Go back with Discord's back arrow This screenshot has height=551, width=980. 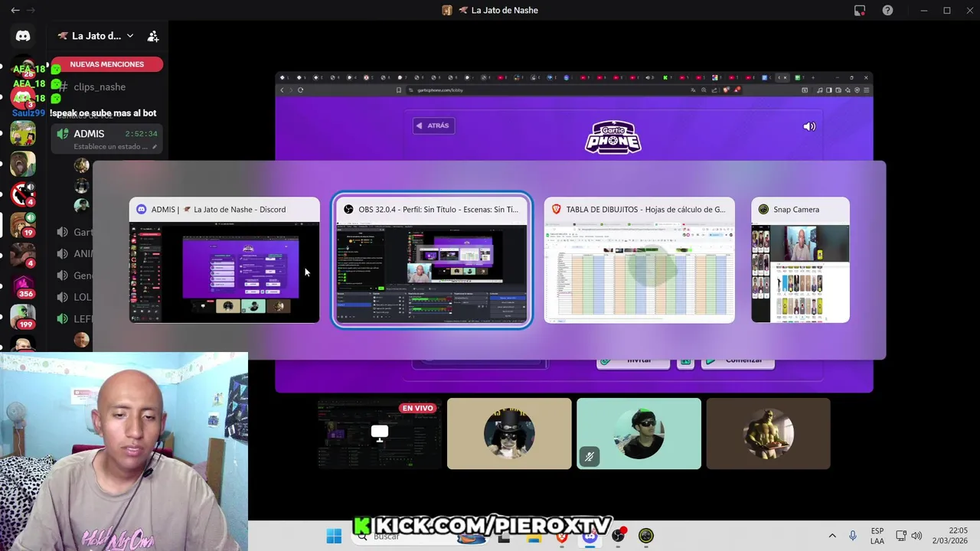pos(15,10)
